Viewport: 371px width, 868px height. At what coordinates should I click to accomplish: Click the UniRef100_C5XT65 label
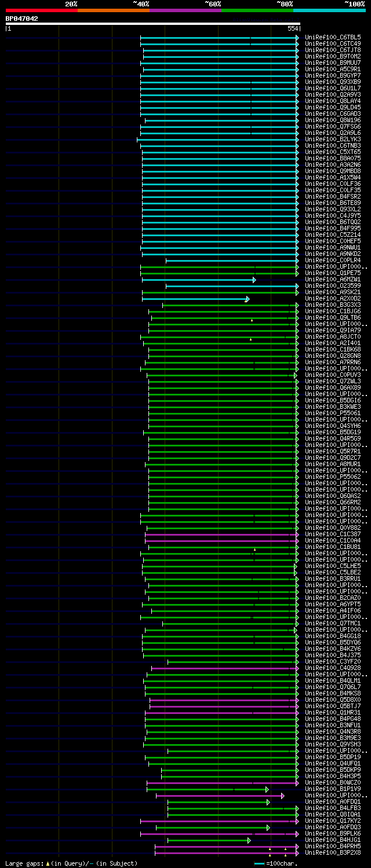pyautogui.click(x=333, y=152)
